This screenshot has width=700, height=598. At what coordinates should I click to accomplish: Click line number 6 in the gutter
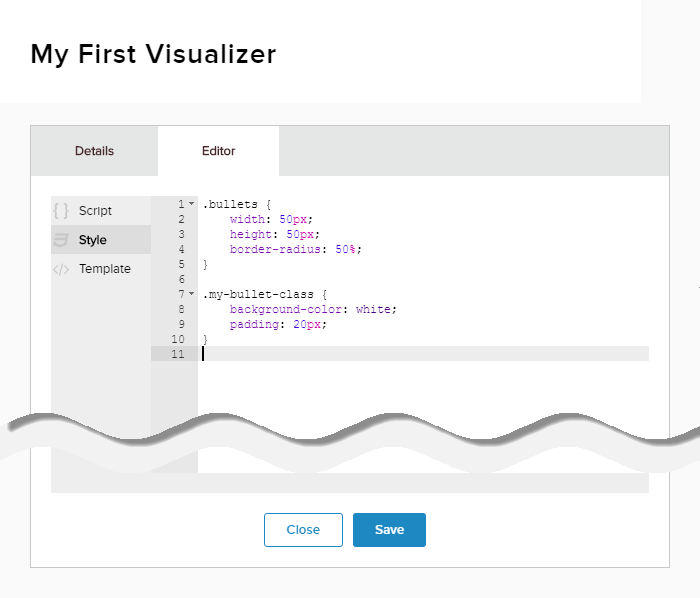[x=180, y=279]
